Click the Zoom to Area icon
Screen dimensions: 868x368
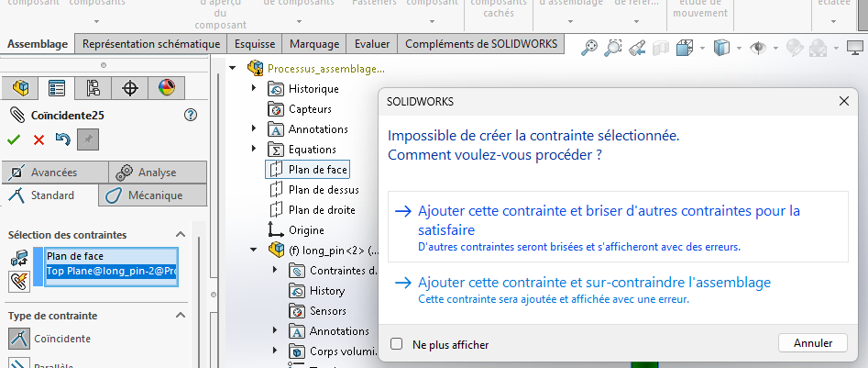613,46
